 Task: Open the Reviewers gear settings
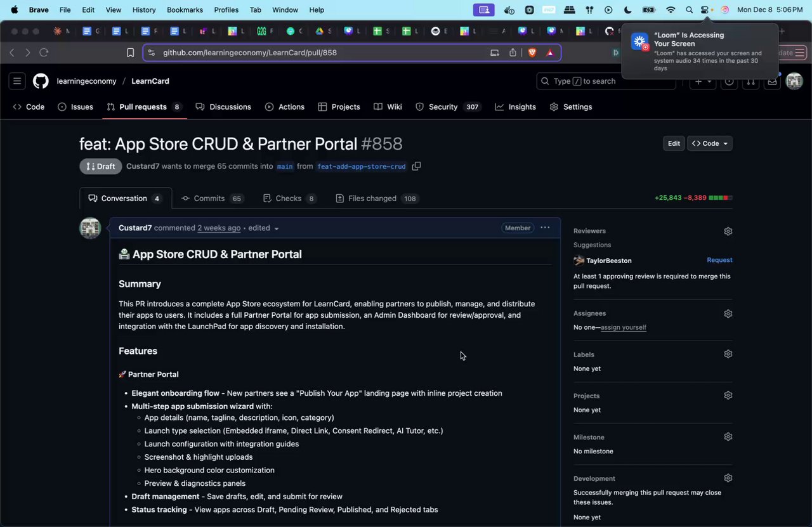pyautogui.click(x=728, y=231)
